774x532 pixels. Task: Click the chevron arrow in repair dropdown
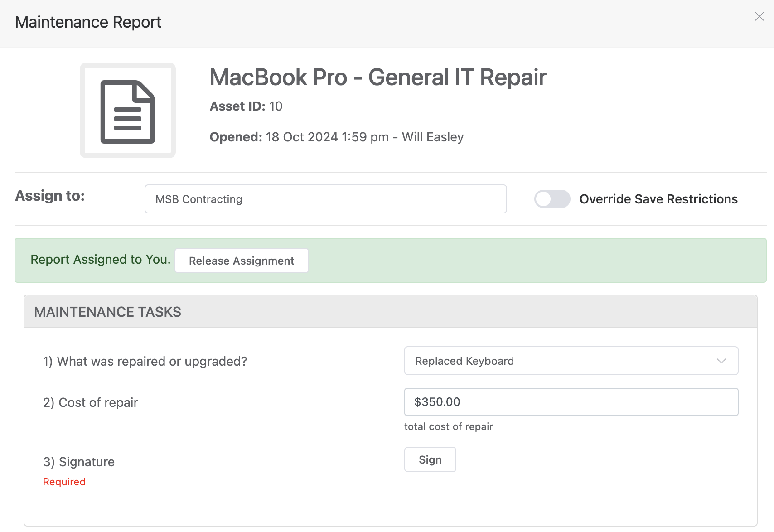tap(721, 361)
